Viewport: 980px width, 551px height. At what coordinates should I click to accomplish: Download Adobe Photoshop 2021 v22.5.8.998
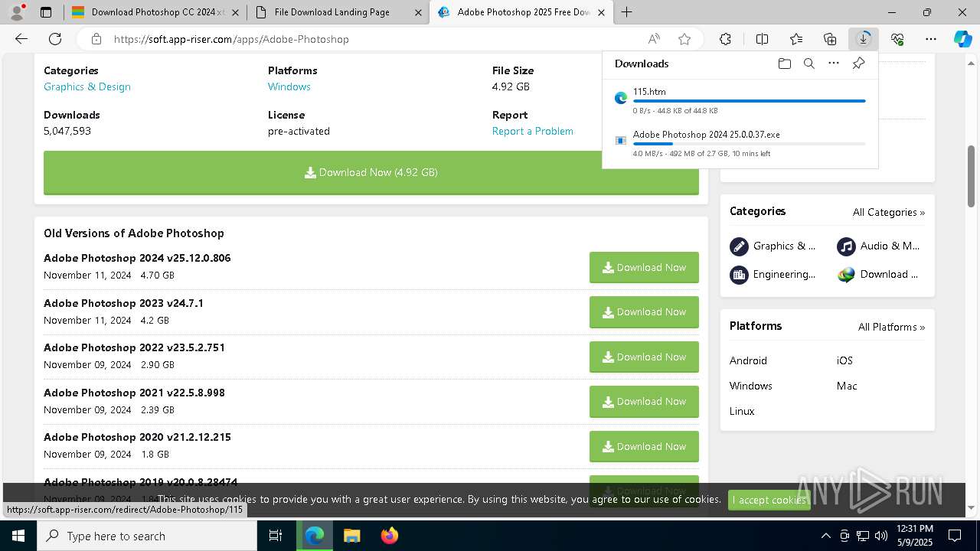point(644,401)
